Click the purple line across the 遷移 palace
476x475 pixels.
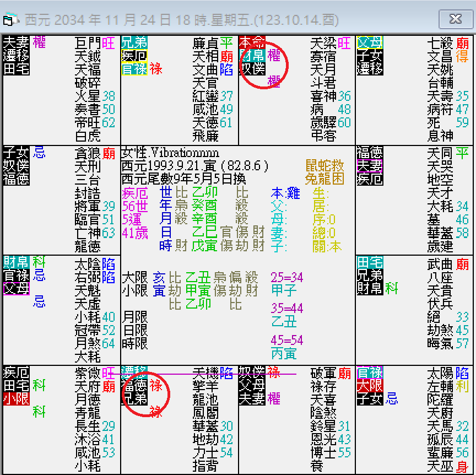tap(182, 375)
